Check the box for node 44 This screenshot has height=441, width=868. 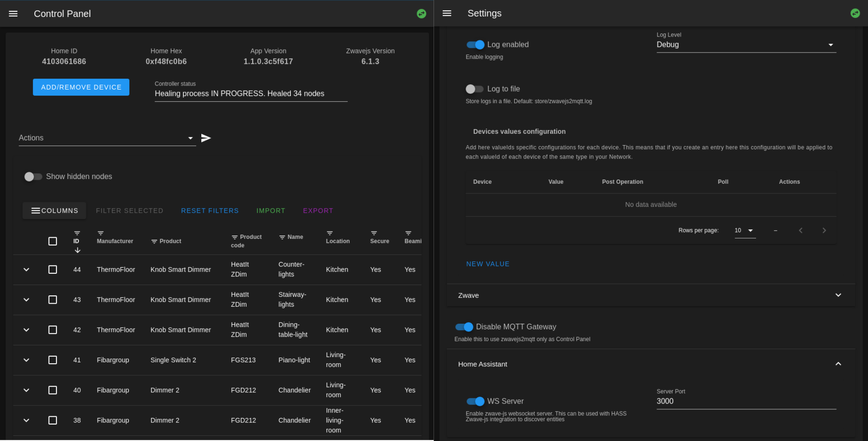tap(53, 269)
